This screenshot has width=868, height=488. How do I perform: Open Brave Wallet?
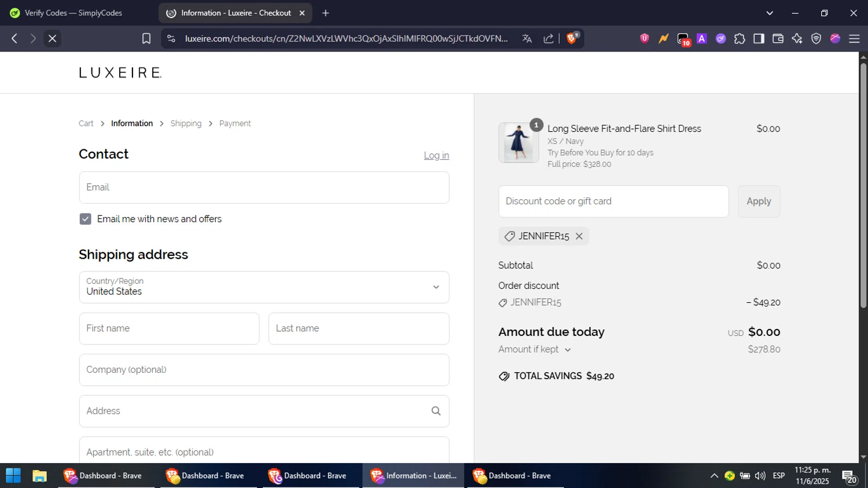[x=778, y=39]
